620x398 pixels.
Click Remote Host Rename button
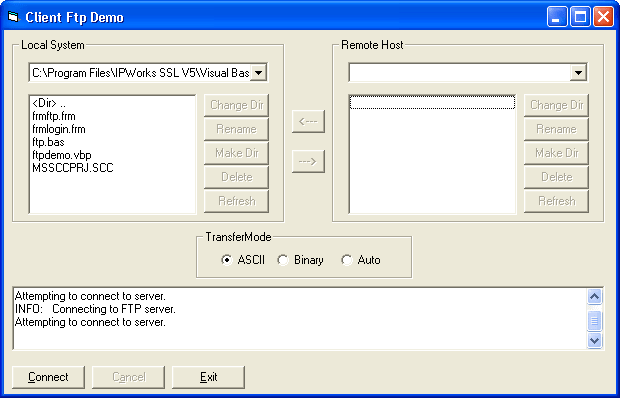pyautogui.click(x=556, y=129)
